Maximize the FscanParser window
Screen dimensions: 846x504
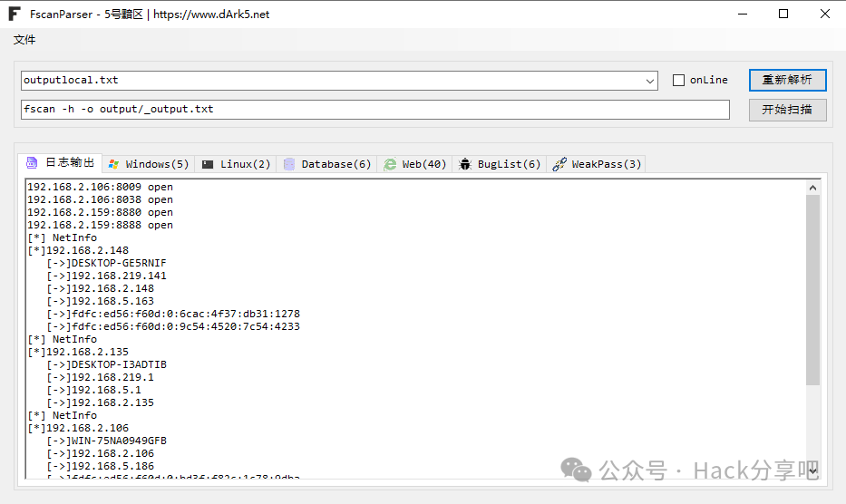(783, 14)
